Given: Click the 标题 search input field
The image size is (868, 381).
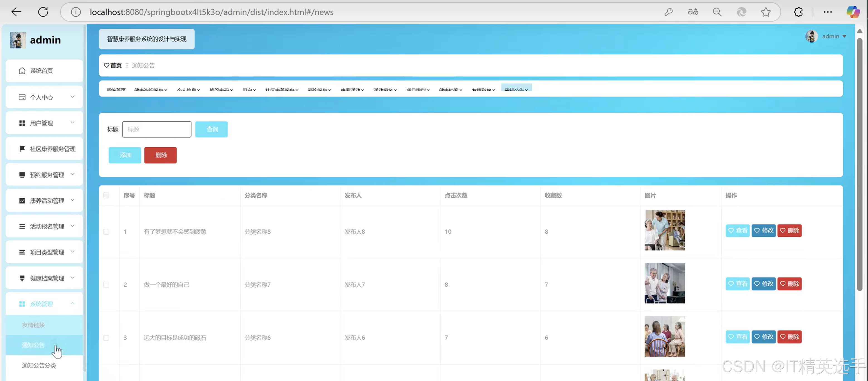Looking at the screenshot, I should 157,129.
